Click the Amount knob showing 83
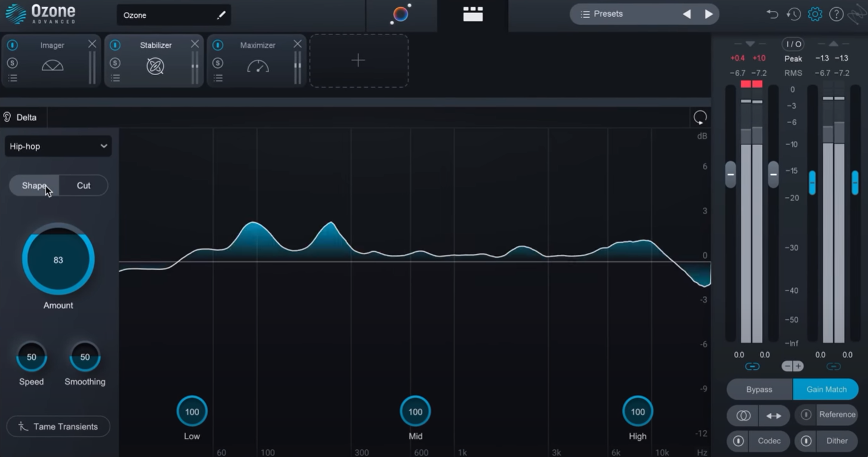 (58, 259)
